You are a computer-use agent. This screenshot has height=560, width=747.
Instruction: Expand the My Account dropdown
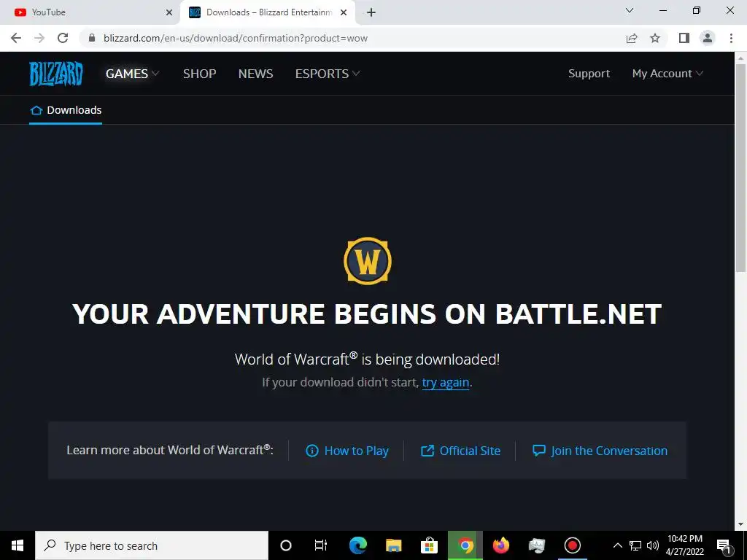click(x=667, y=74)
